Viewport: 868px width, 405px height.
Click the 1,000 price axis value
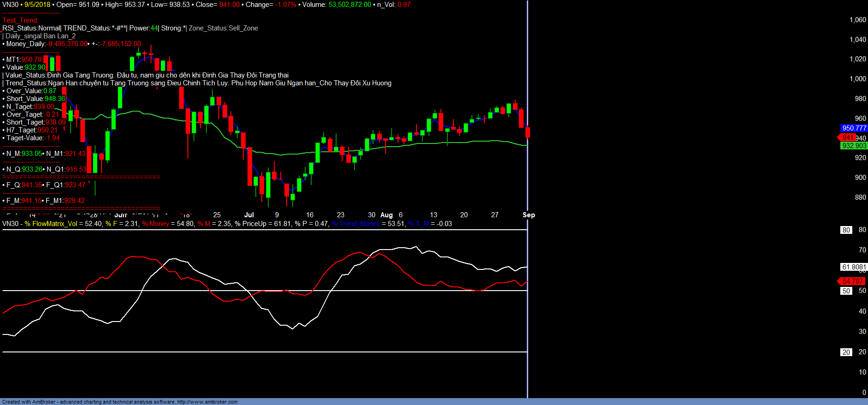point(857,79)
